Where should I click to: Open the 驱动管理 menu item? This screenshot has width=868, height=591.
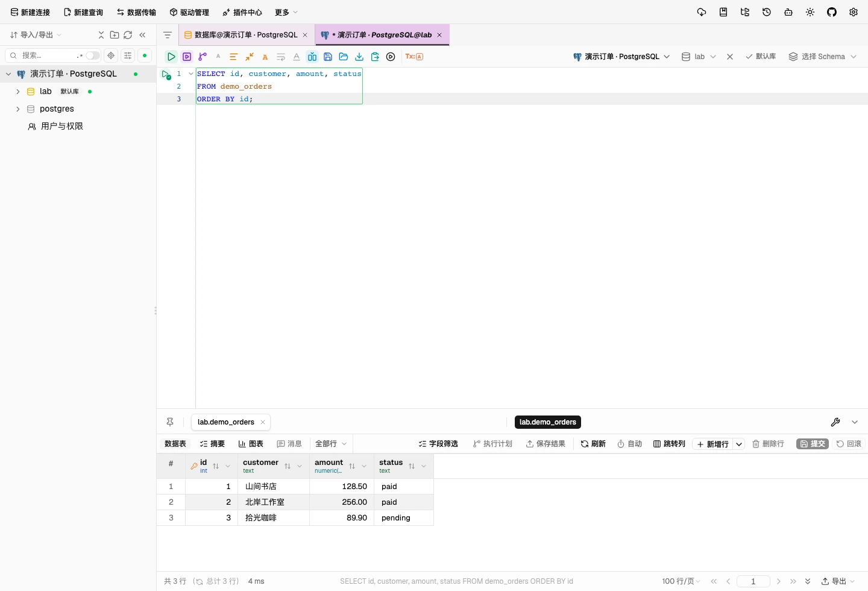point(189,12)
